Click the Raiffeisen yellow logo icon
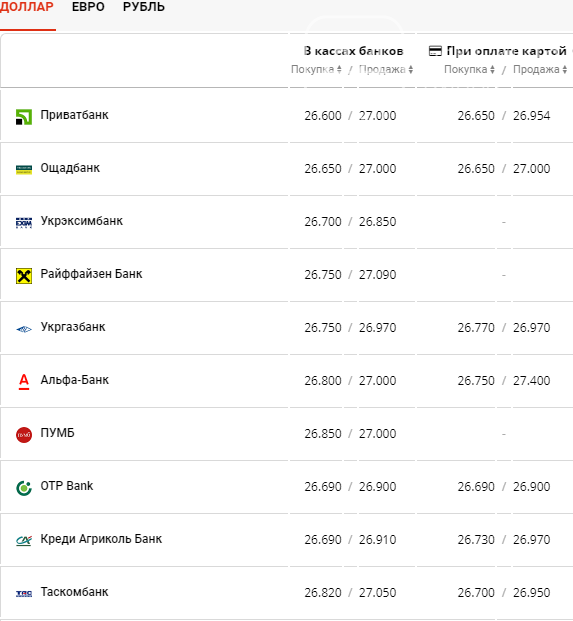 pyautogui.click(x=24, y=276)
